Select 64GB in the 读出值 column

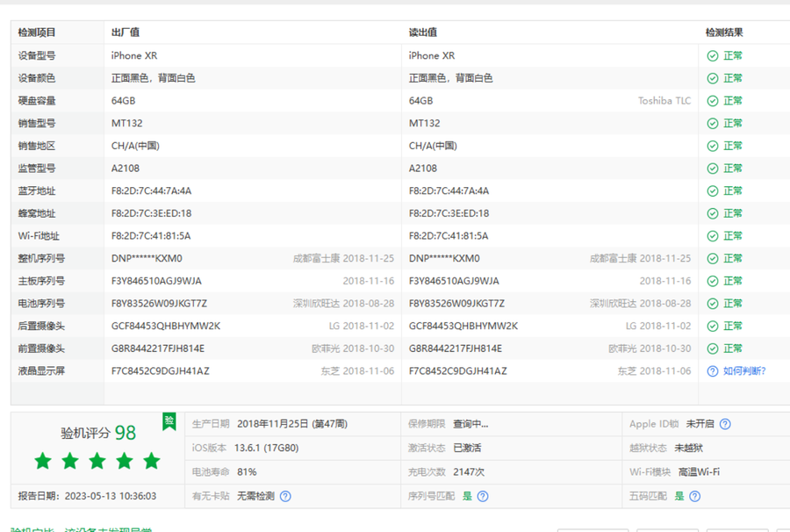(420, 101)
